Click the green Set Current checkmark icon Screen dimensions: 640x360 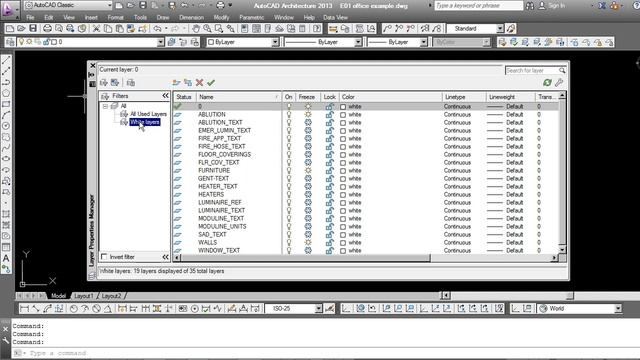pos(211,82)
